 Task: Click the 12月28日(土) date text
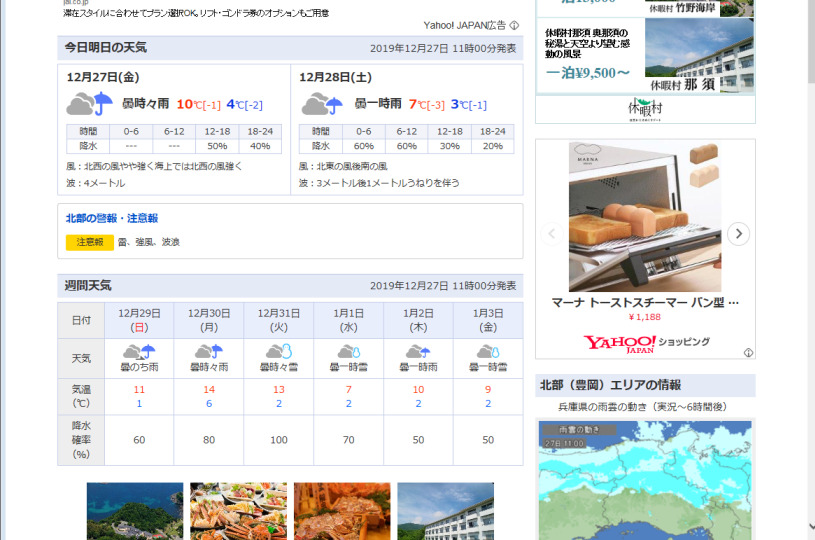[x=335, y=77]
